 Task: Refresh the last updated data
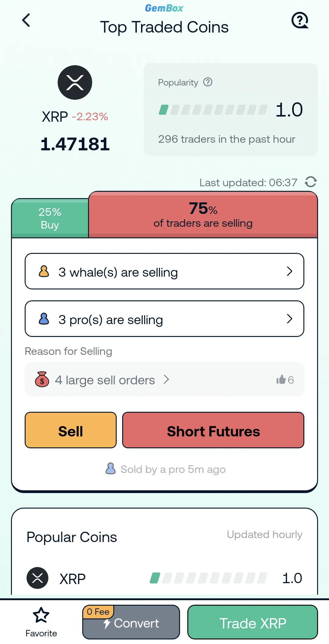tap(311, 182)
